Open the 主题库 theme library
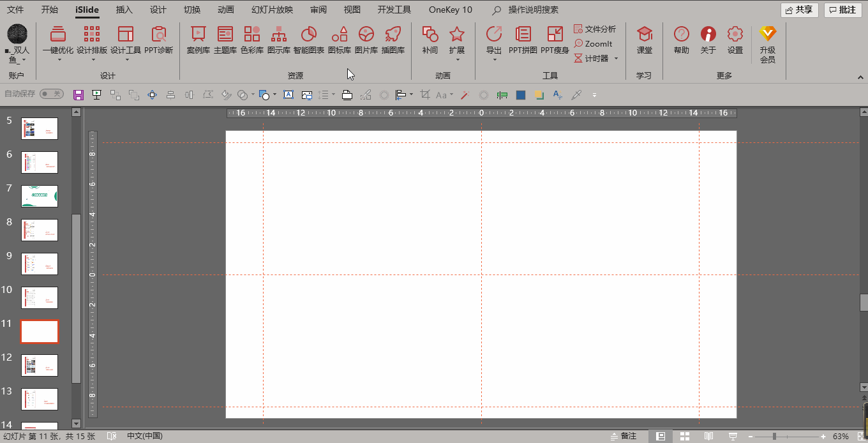Screen dimensions: 868x443 [225, 40]
